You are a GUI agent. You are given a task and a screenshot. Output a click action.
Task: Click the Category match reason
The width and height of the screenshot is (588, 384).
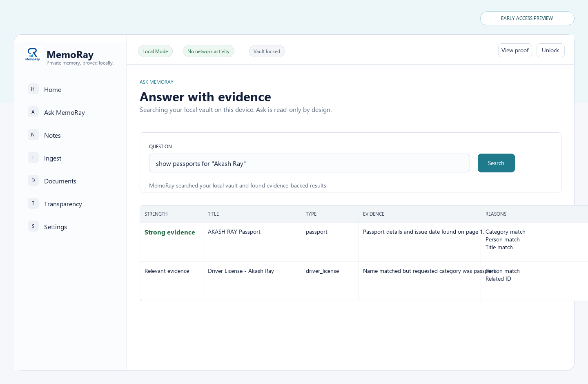(506, 232)
